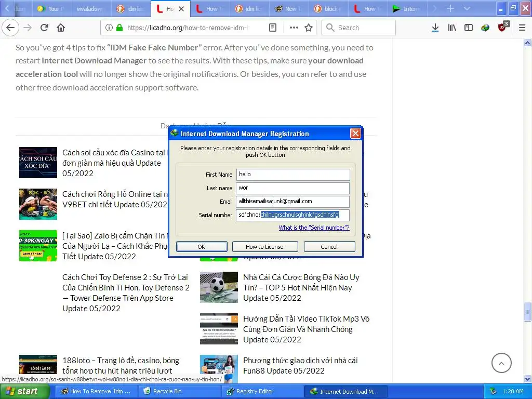
Task: Open the Zalo 'Tại Sao' article link
Action: pos(115,246)
